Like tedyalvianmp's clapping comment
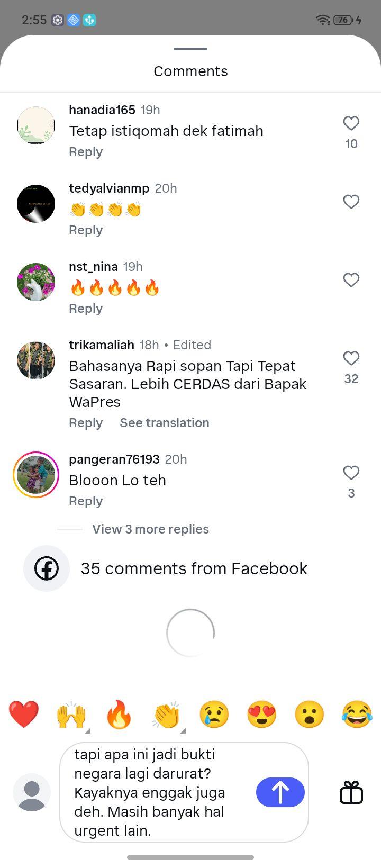This screenshot has width=381, height=868. pyautogui.click(x=351, y=202)
